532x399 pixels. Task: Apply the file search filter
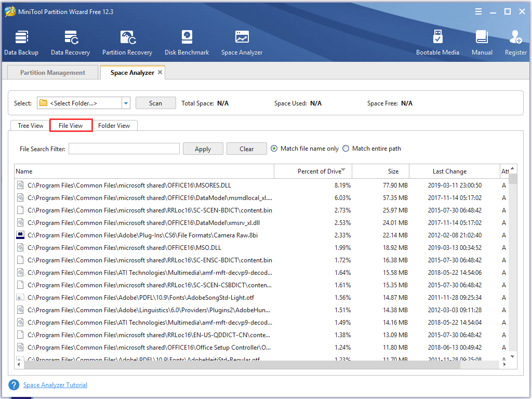203,149
